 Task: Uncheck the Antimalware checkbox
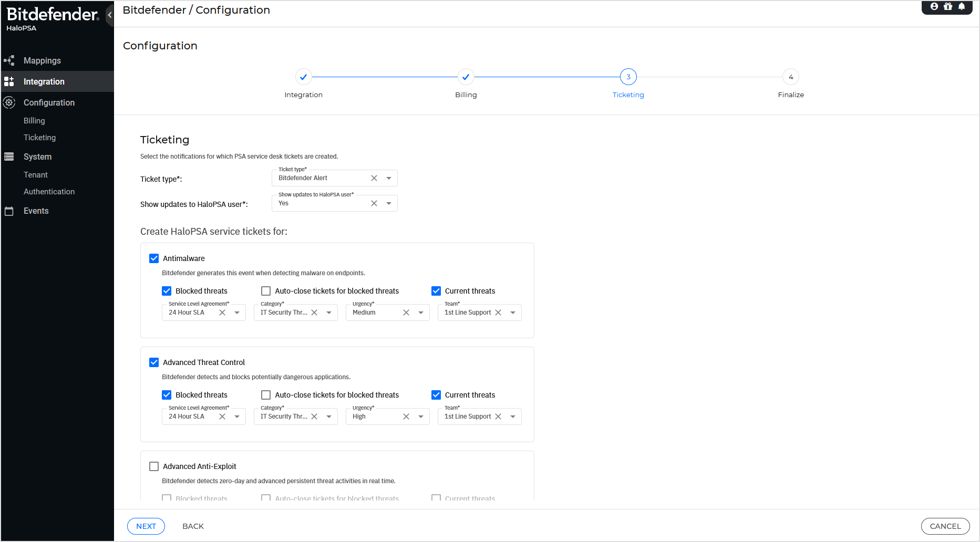pos(154,258)
